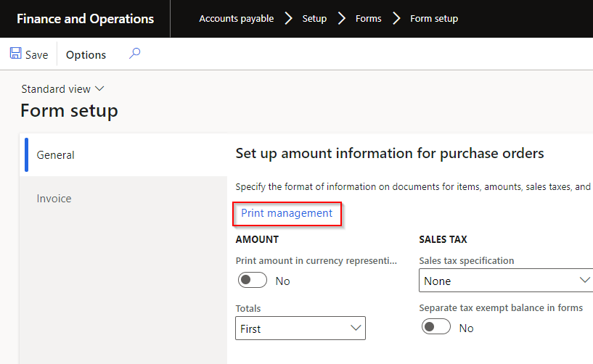Click the Save floppy disk icon

tap(15, 54)
